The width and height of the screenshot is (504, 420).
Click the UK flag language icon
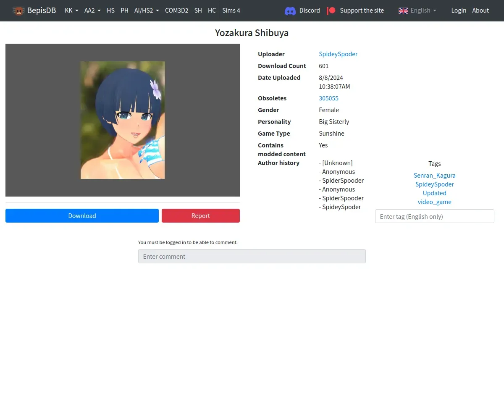pos(403,10)
